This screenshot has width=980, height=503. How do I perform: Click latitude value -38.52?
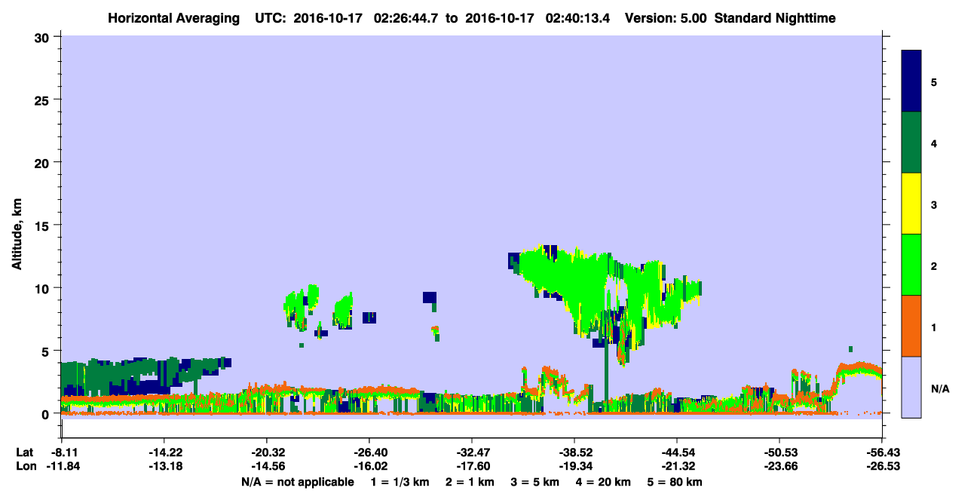point(574,452)
